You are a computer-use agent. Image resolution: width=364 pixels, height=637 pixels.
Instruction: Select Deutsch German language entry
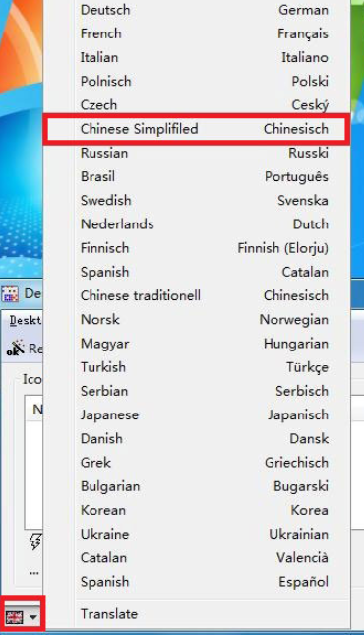click(x=197, y=10)
